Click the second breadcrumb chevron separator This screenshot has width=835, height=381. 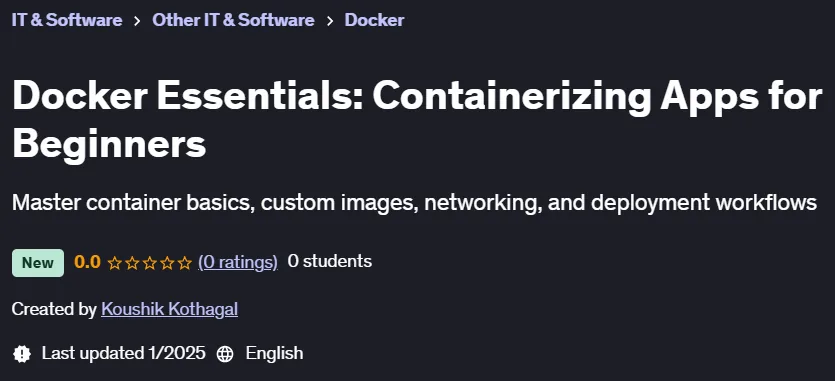pyautogui.click(x=330, y=21)
